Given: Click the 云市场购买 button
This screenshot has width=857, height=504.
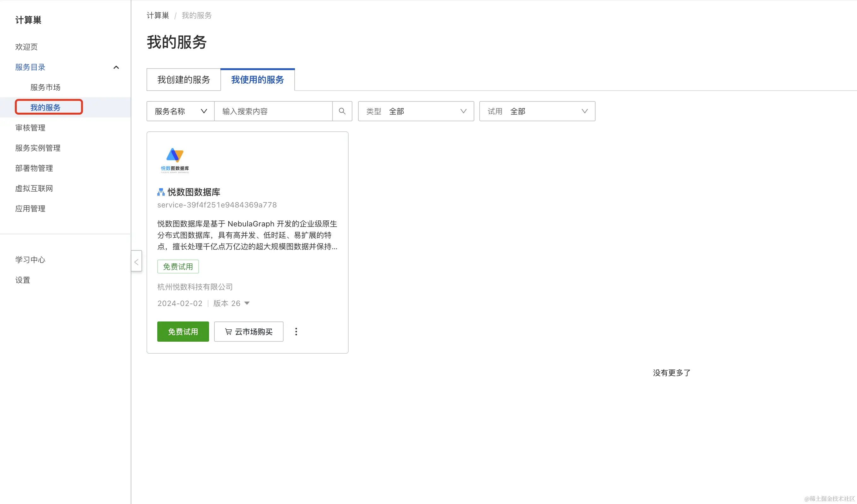Looking at the screenshot, I should 249,332.
